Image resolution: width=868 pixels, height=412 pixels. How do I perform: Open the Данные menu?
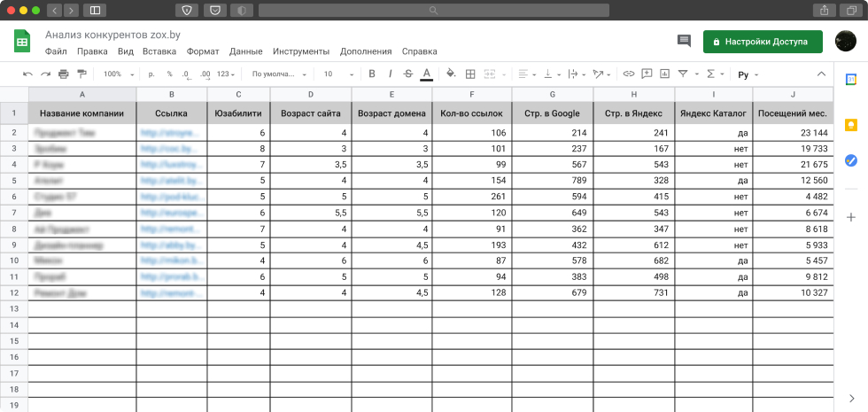tap(245, 51)
